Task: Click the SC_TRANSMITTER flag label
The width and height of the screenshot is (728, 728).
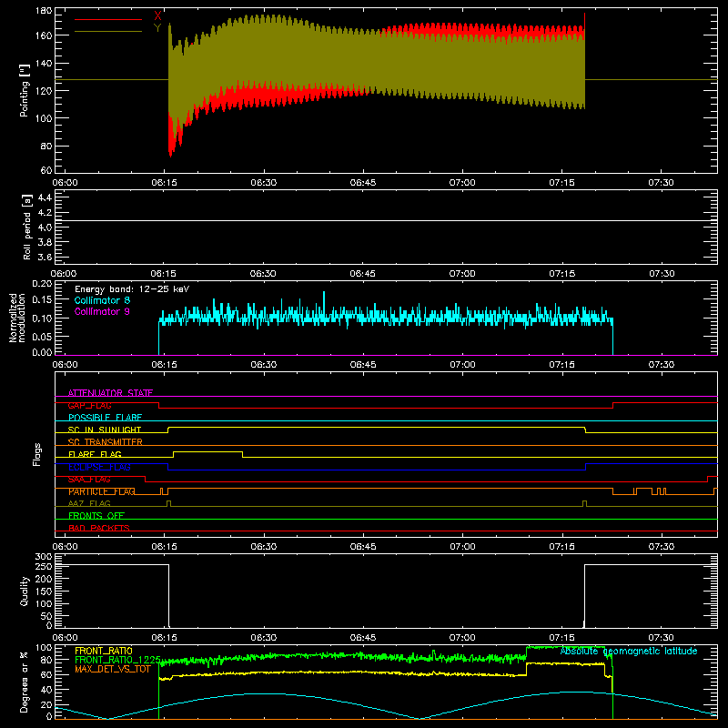Action: [x=106, y=442]
